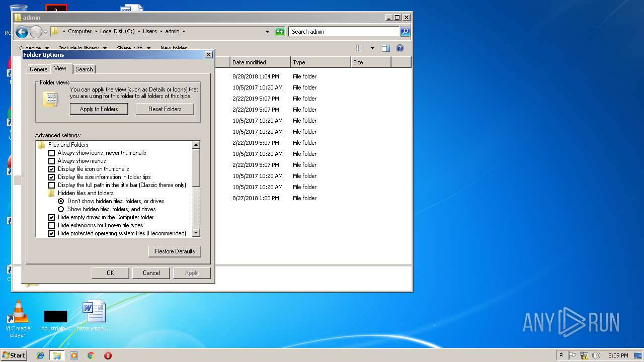The width and height of the screenshot is (644, 362).
Task: Click the Search admin input field
Action: point(344,32)
